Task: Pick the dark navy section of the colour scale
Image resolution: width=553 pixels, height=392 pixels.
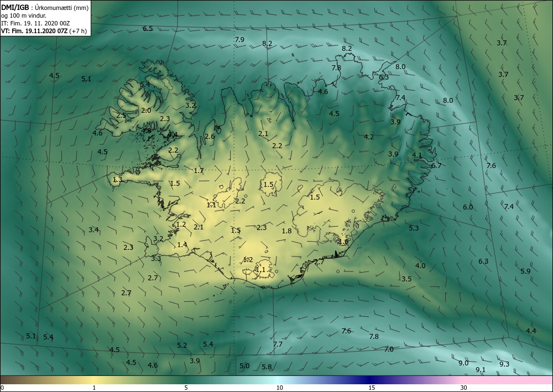Action: 368,380
